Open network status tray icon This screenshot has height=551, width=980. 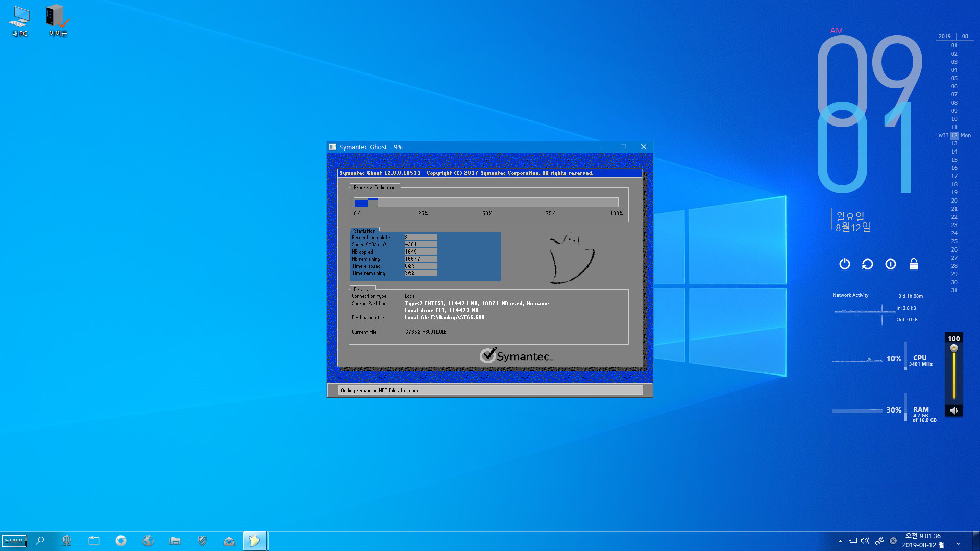[853, 541]
